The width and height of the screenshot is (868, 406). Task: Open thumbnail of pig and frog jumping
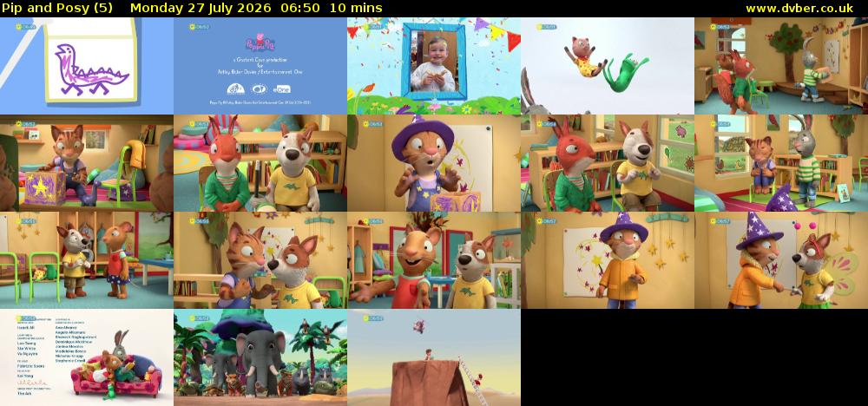[x=608, y=66]
